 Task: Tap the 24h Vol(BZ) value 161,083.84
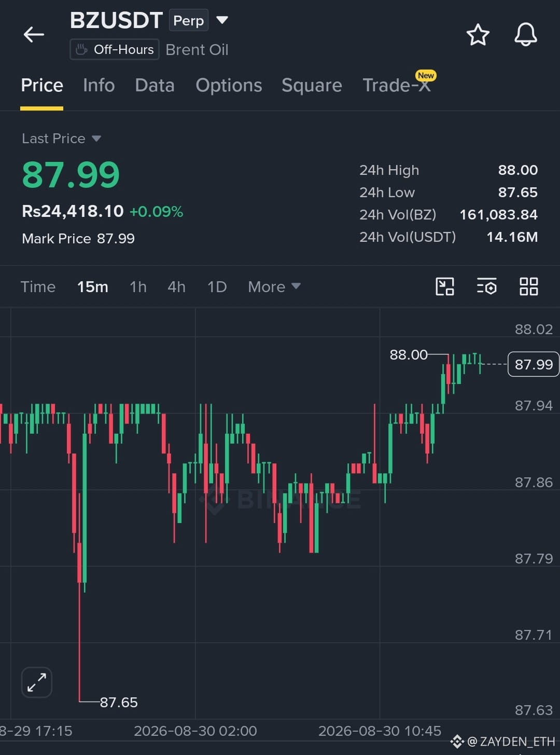(x=498, y=215)
